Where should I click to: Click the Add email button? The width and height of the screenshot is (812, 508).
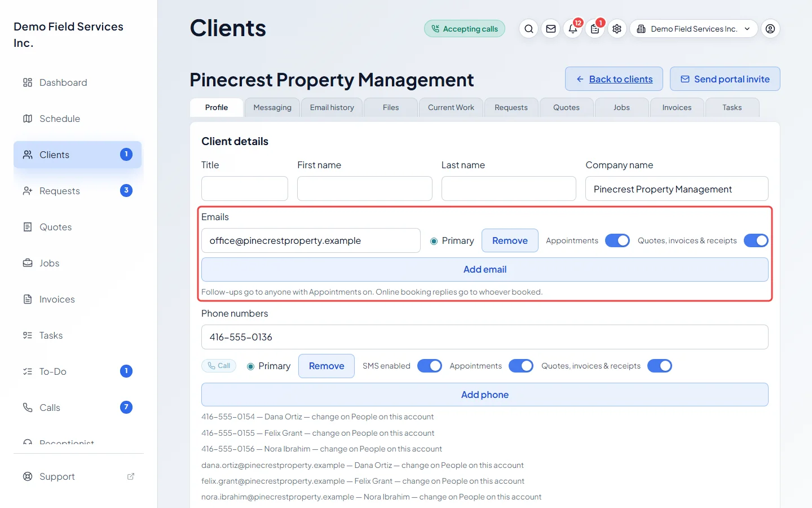point(485,270)
